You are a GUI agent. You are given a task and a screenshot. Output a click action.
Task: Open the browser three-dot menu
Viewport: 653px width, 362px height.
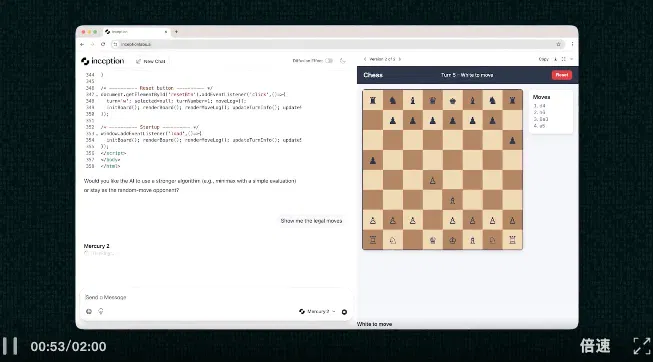click(572, 44)
